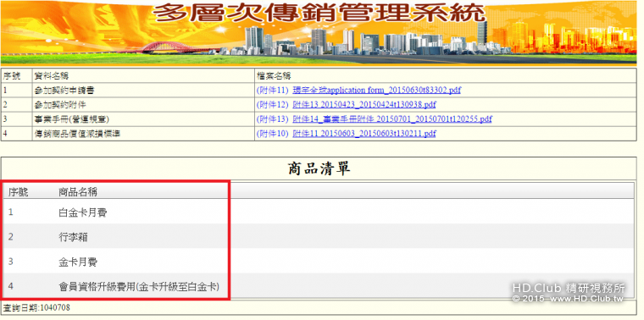Screen dimensions: 644x320
Task: Select the 白金卡月費 product row
Action: 319,212
